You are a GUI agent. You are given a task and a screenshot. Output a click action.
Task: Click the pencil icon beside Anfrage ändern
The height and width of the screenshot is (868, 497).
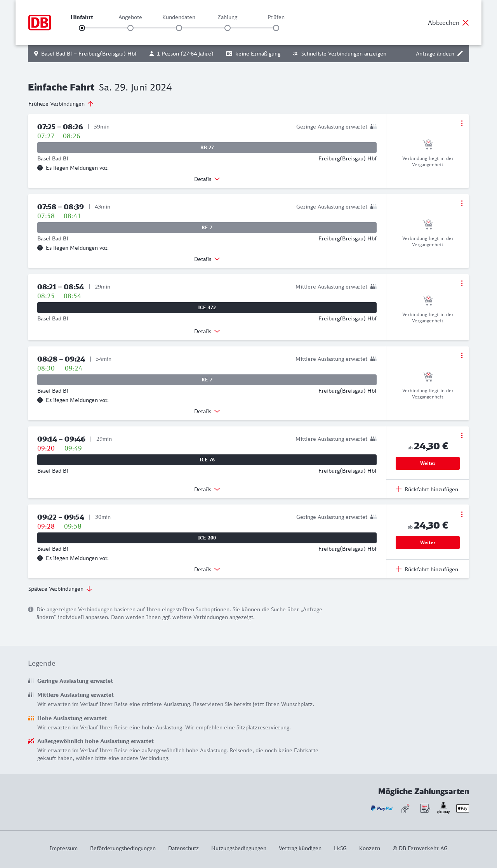tap(460, 54)
